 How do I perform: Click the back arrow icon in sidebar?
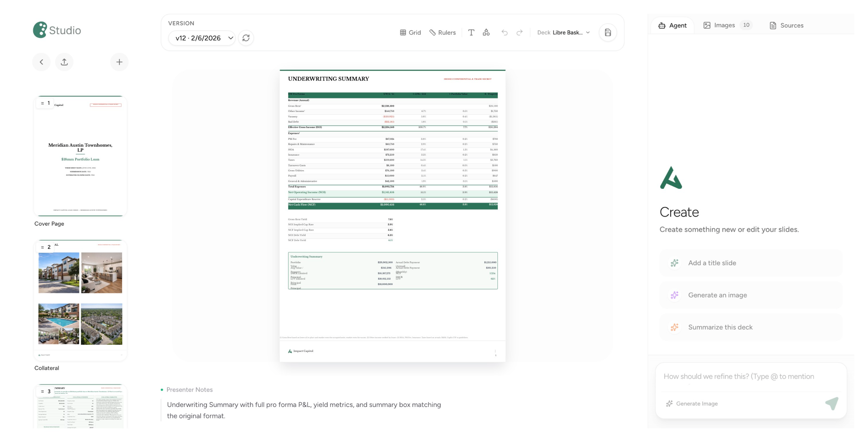coord(41,62)
